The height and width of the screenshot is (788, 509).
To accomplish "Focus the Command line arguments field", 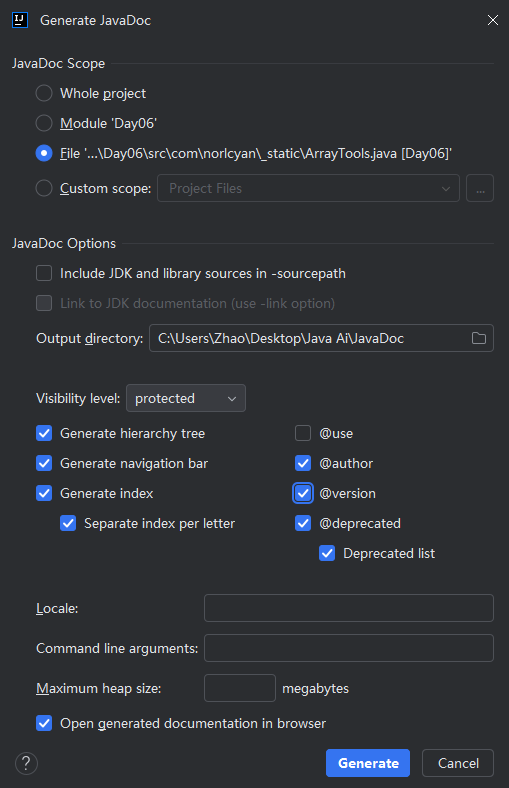I will point(349,648).
